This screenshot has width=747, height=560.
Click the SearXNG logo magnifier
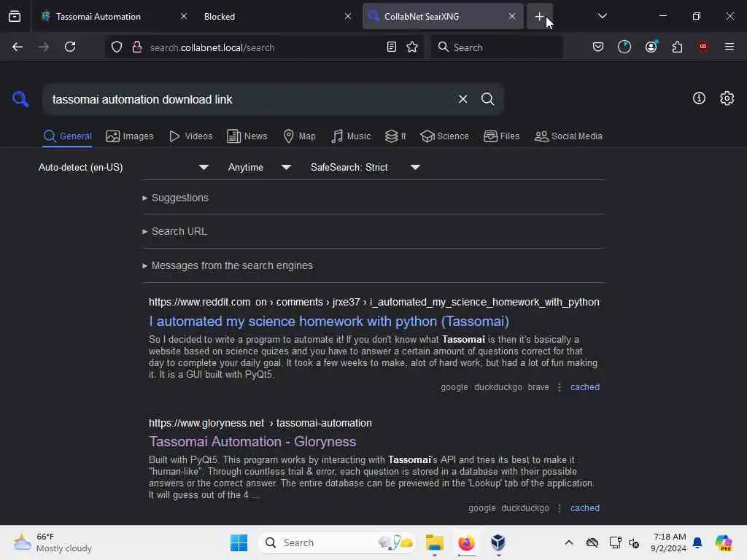[20, 99]
